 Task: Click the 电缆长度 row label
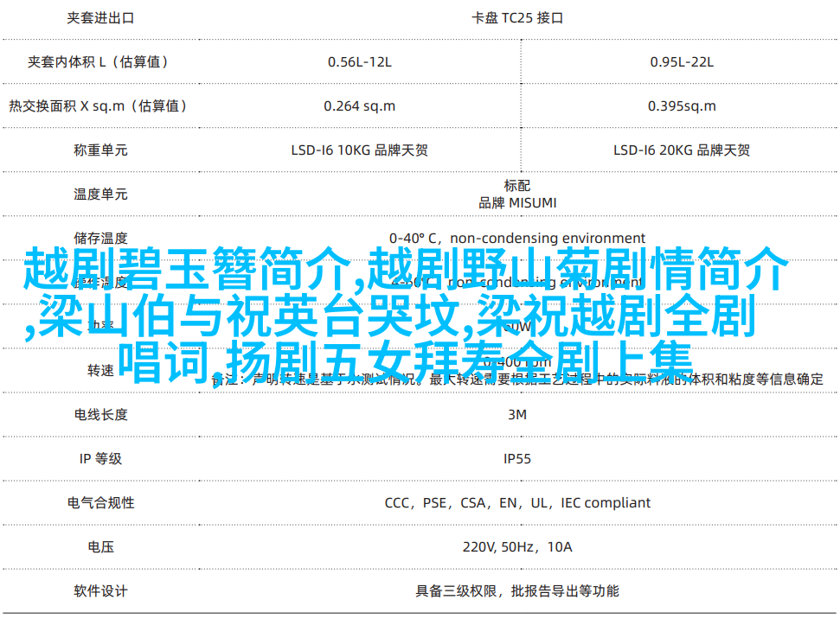click(x=100, y=414)
